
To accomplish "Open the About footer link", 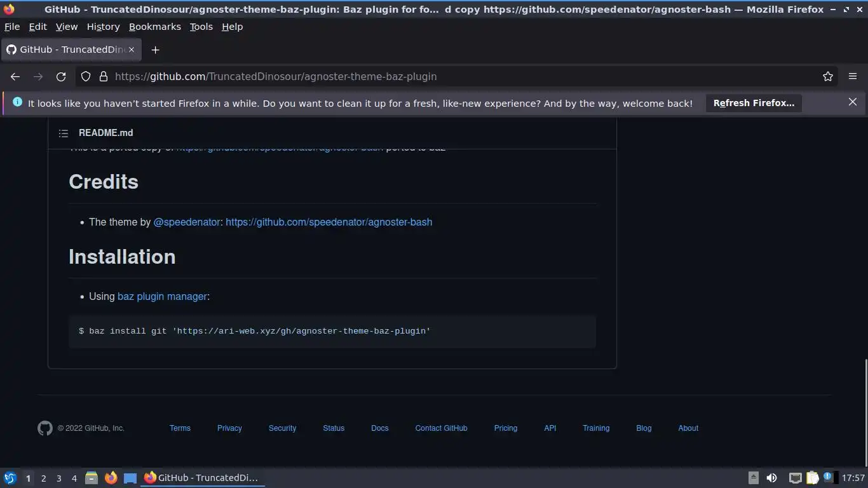I will (688, 428).
